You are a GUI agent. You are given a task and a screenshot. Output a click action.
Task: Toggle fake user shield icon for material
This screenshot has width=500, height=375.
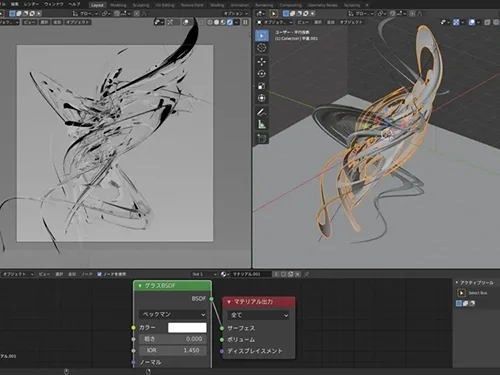(x=283, y=274)
